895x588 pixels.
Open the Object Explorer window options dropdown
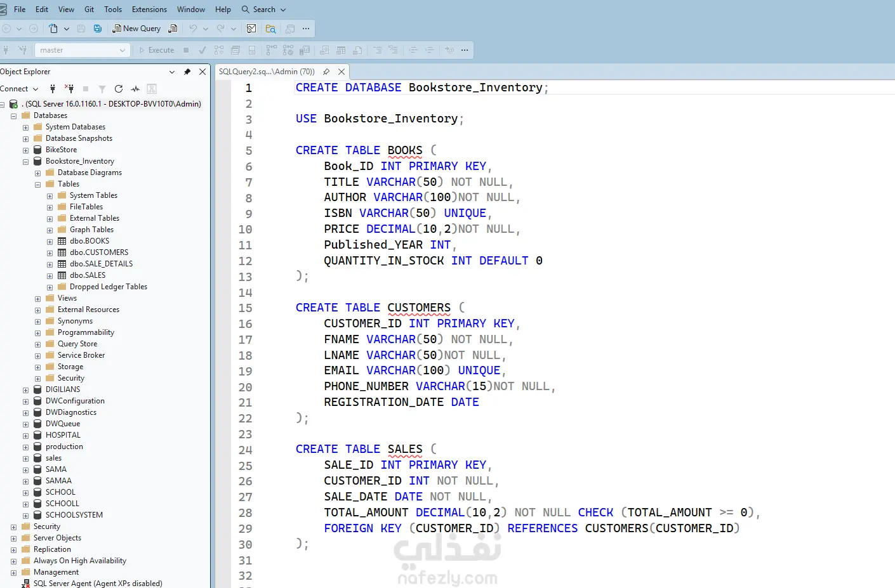tap(172, 72)
